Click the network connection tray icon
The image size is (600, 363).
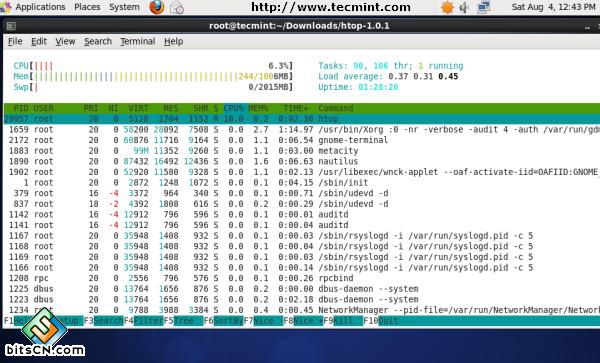484,7
